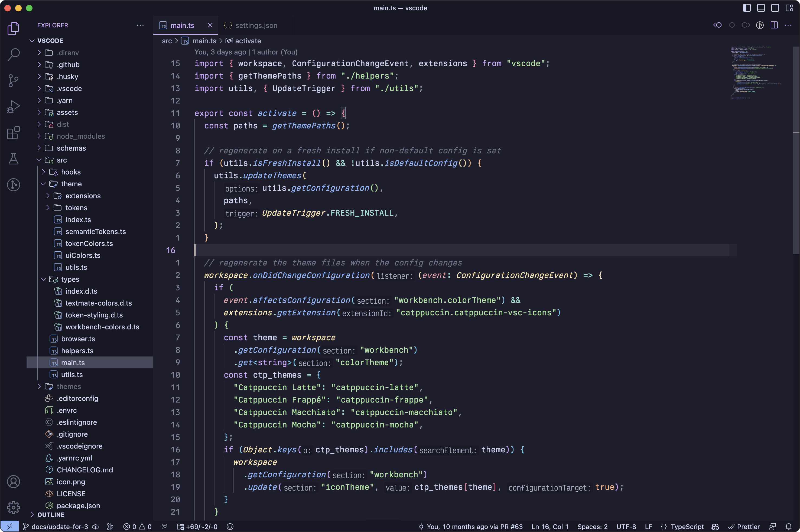Publish branch using cloud upload icon

pos(96,527)
